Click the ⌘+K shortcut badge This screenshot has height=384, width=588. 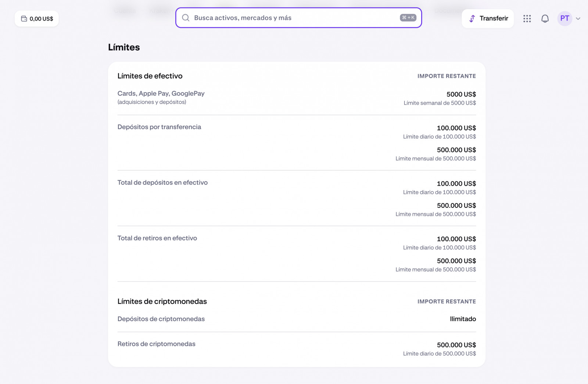click(x=408, y=18)
